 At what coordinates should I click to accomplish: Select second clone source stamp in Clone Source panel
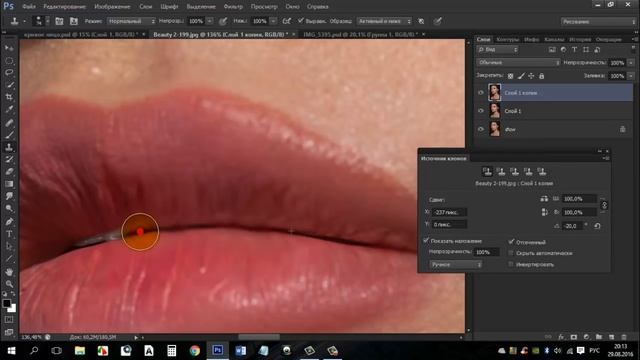pyautogui.click(x=501, y=171)
